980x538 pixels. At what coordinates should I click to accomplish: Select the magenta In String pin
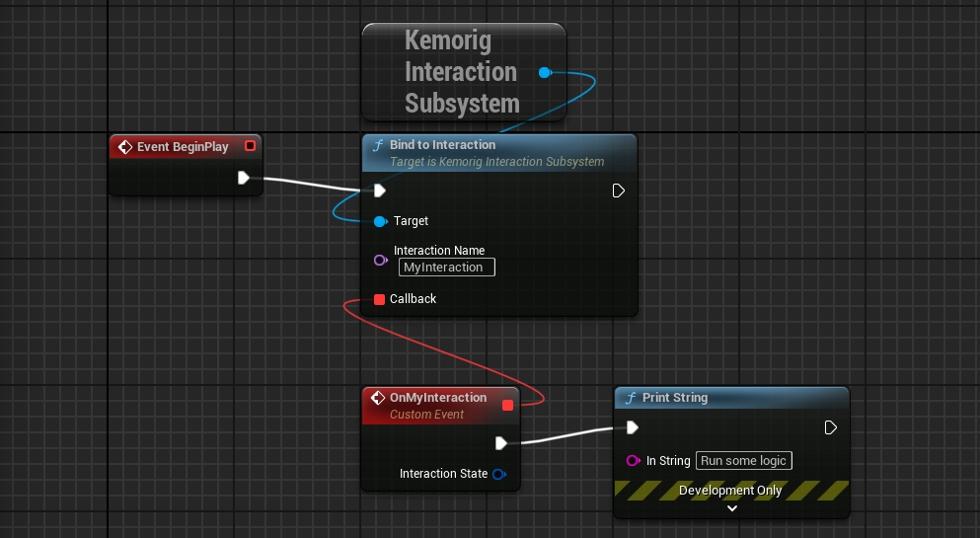[633, 461]
